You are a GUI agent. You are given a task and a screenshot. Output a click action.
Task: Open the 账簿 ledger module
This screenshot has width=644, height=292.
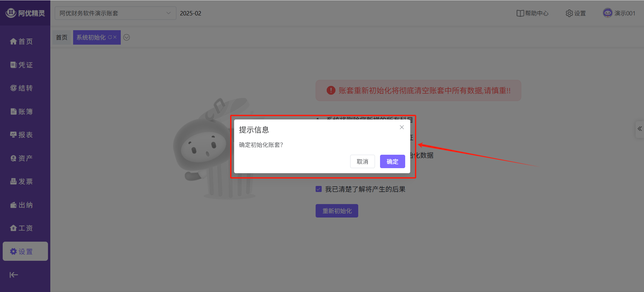click(x=21, y=111)
